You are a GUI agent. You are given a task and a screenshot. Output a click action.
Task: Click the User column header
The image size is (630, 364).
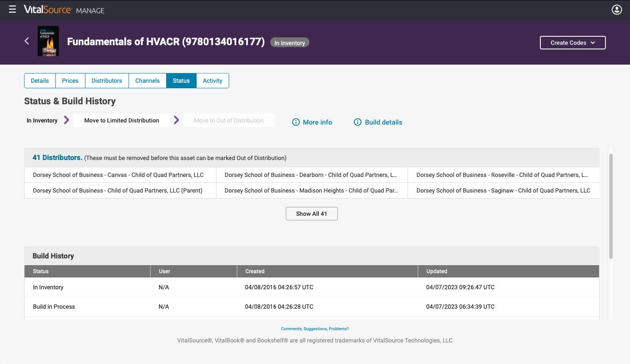pyautogui.click(x=194, y=271)
